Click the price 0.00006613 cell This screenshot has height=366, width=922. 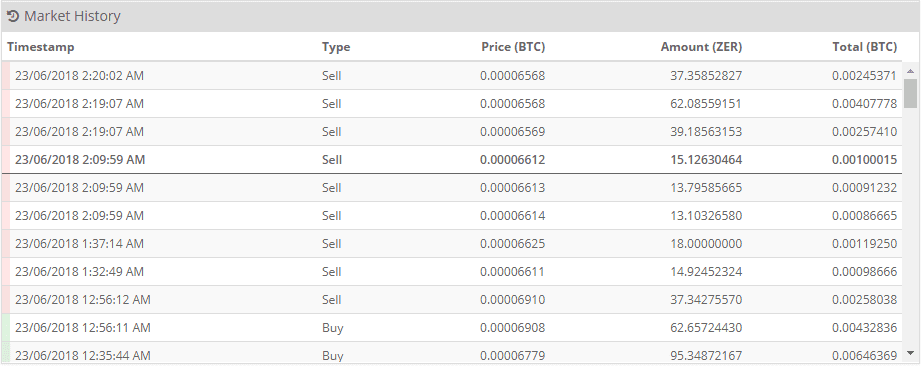(x=512, y=188)
